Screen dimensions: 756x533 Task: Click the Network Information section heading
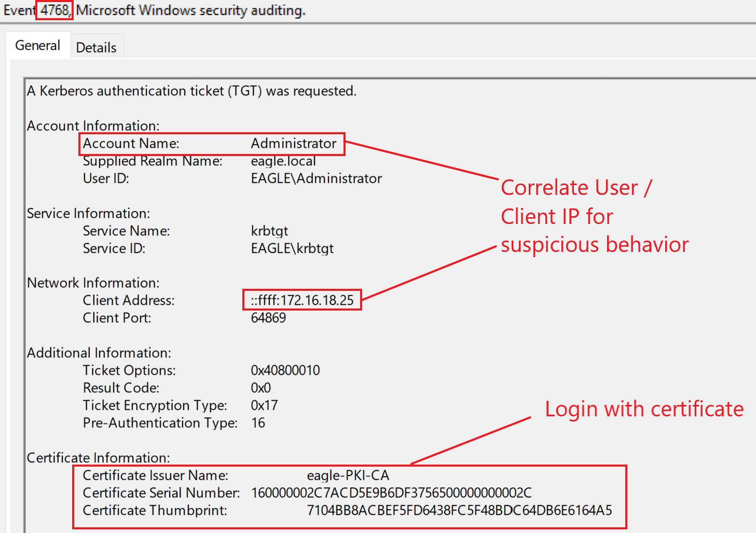pos(93,283)
